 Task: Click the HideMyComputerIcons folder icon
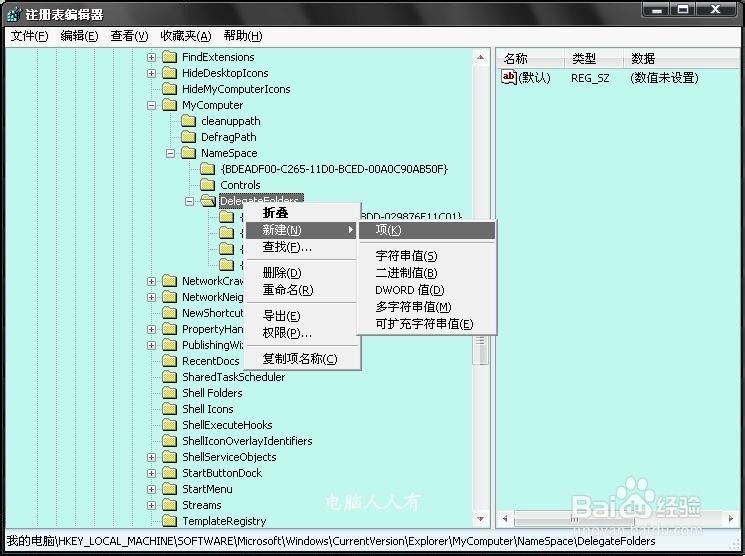pyautogui.click(x=169, y=89)
